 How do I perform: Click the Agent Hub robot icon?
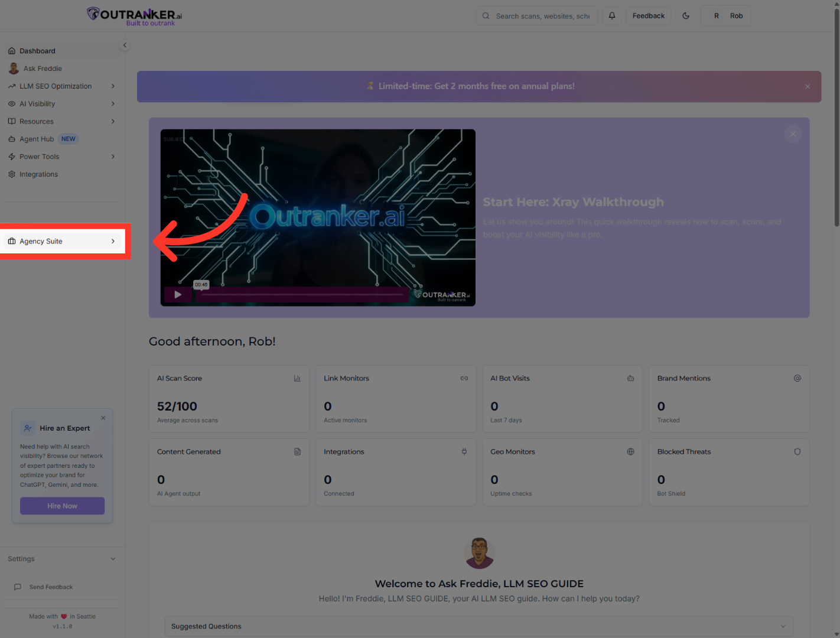coord(12,139)
